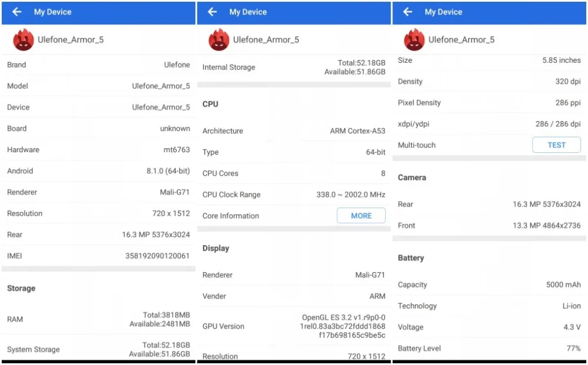Select Capacity value '5000 mAh'

click(563, 284)
